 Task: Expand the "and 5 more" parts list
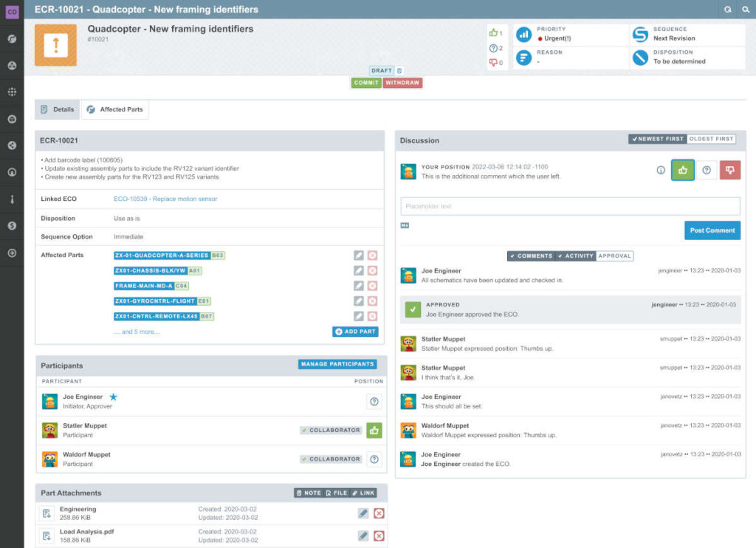click(x=137, y=332)
